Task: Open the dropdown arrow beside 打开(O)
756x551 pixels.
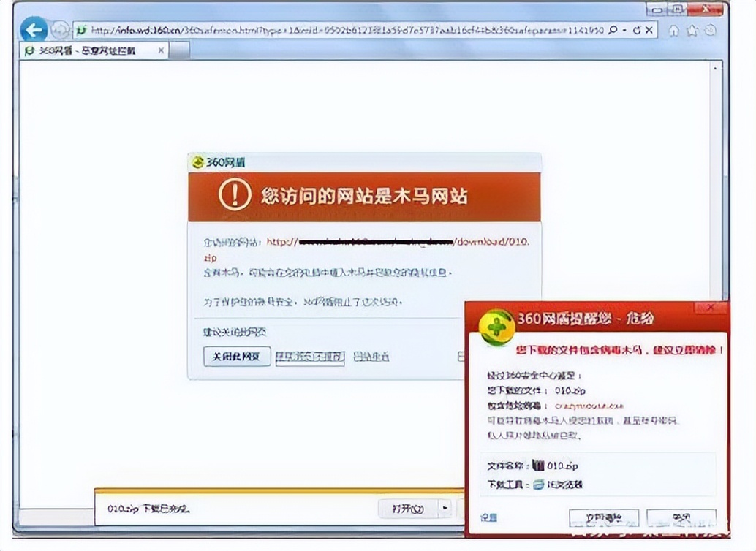Action: click(x=443, y=508)
